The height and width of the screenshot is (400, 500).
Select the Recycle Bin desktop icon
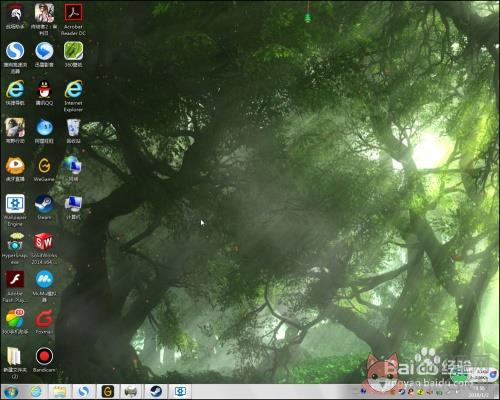pos(73,131)
